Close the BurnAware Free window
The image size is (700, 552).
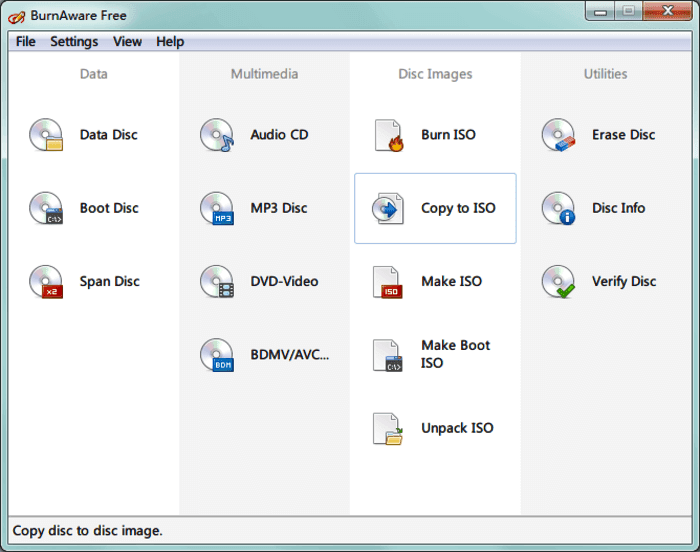[667, 11]
